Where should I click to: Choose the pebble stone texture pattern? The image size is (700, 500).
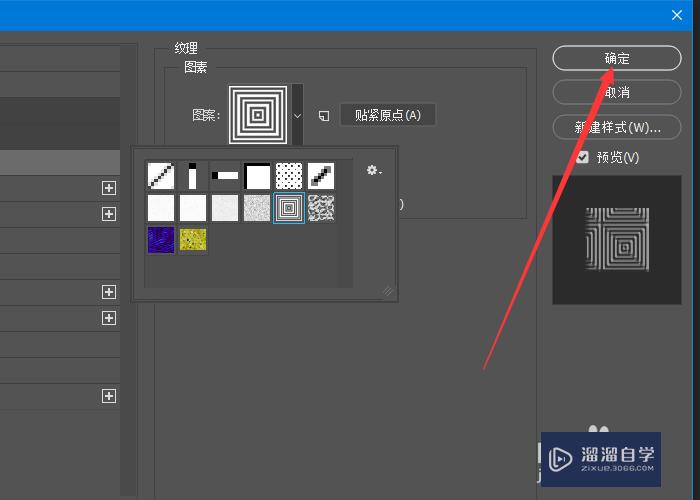(321, 208)
